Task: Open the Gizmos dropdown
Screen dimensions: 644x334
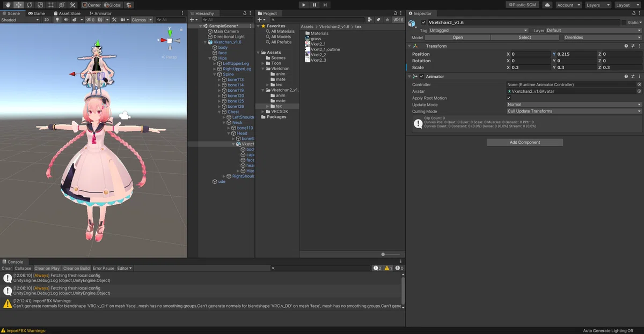Action: tap(142, 20)
